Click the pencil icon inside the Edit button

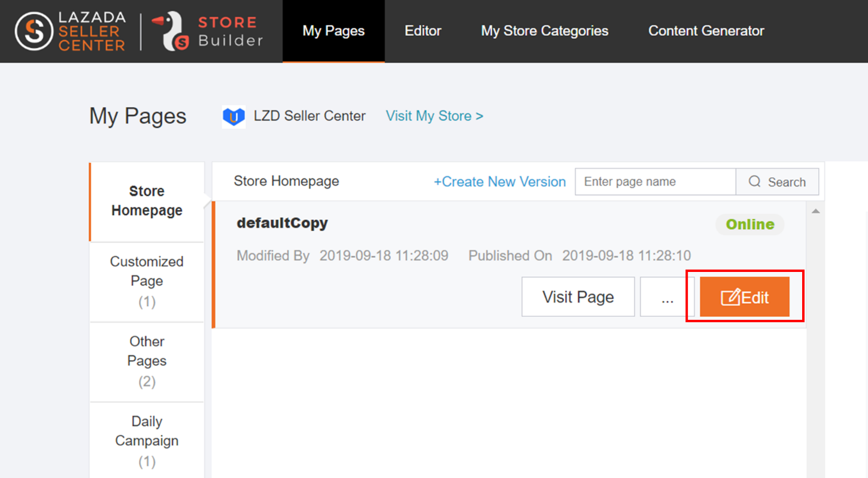732,297
